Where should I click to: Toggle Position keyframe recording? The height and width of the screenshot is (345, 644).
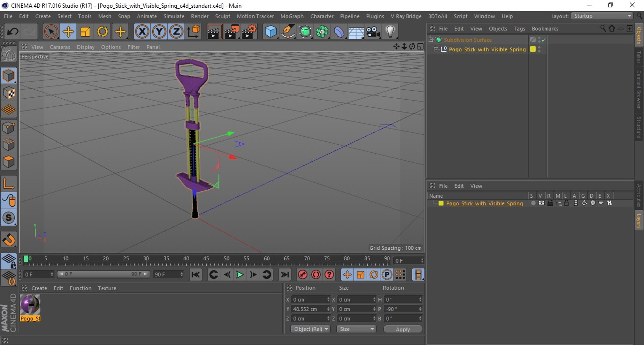pyautogui.click(x=347, y=275)
